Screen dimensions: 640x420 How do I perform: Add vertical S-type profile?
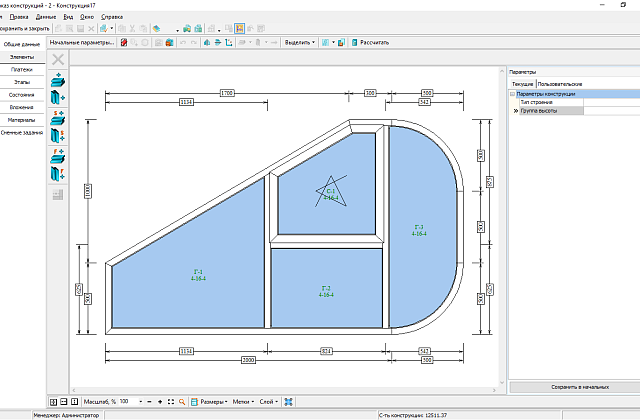click(x=58, y=136)
